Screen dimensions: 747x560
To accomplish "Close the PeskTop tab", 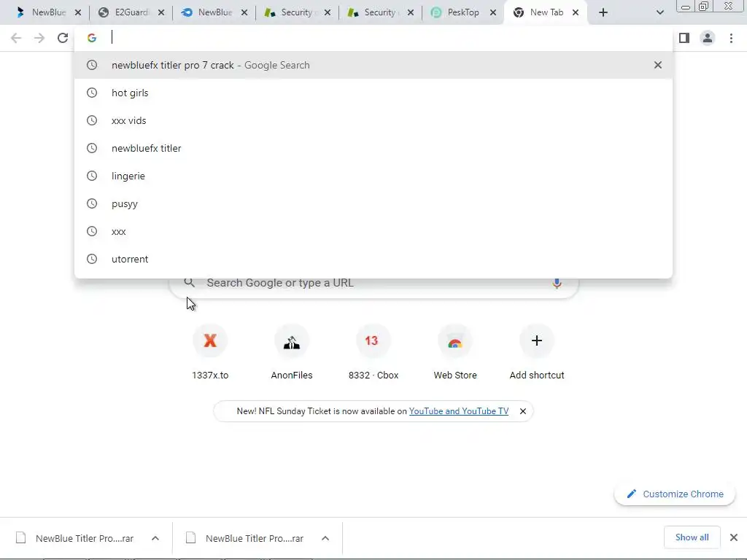I will [x=493, y=12].
